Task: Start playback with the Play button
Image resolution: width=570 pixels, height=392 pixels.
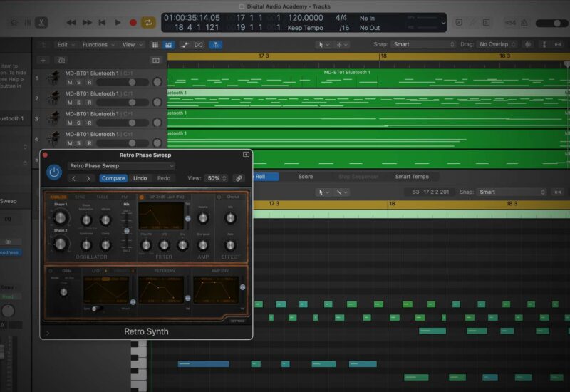Action: [118, 23]
